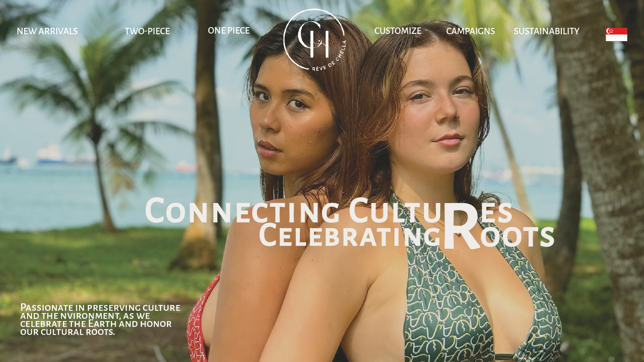
Task: Click the Celebrating Roots headline line
Action: tap(407, 235)
